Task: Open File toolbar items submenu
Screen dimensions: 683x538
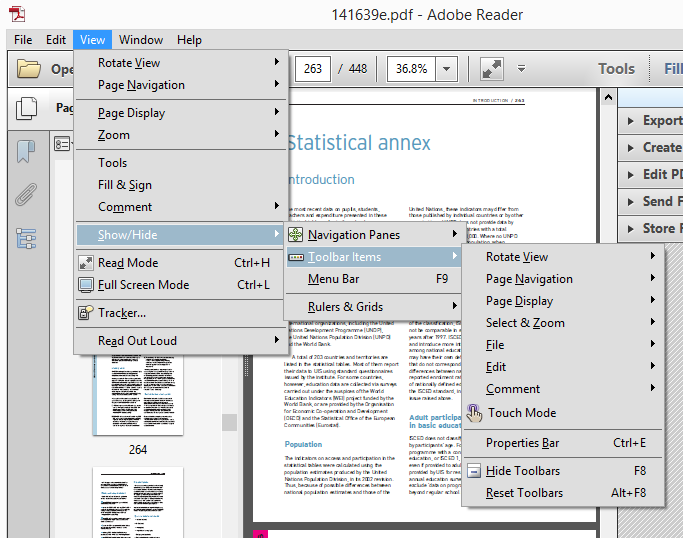Action: [563, 345]
